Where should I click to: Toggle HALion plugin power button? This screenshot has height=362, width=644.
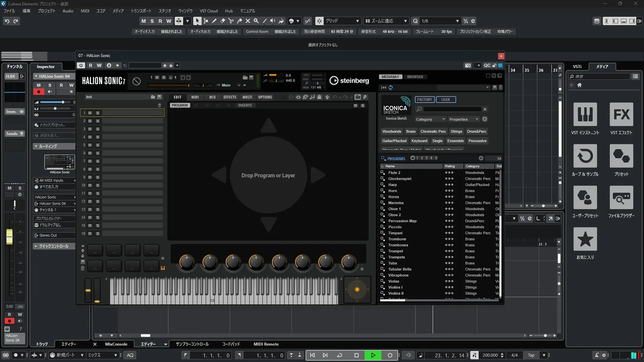point(81,65)
